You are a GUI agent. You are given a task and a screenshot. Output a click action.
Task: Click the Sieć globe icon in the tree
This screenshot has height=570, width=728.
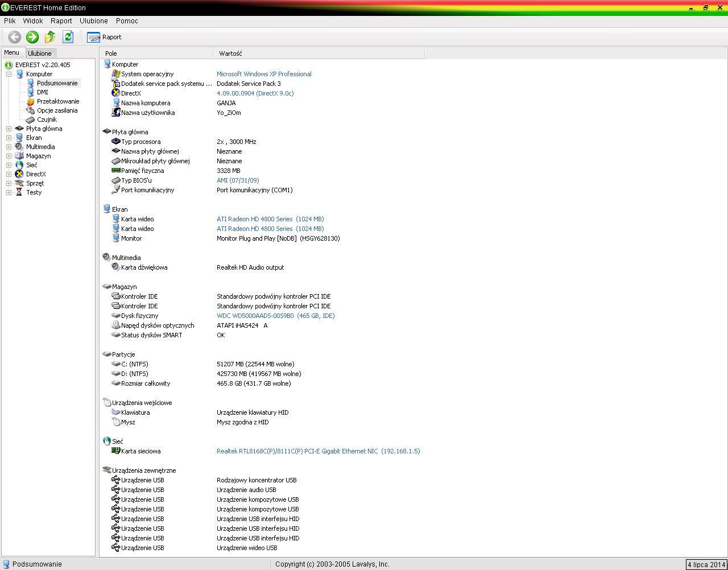coord(19,165)
